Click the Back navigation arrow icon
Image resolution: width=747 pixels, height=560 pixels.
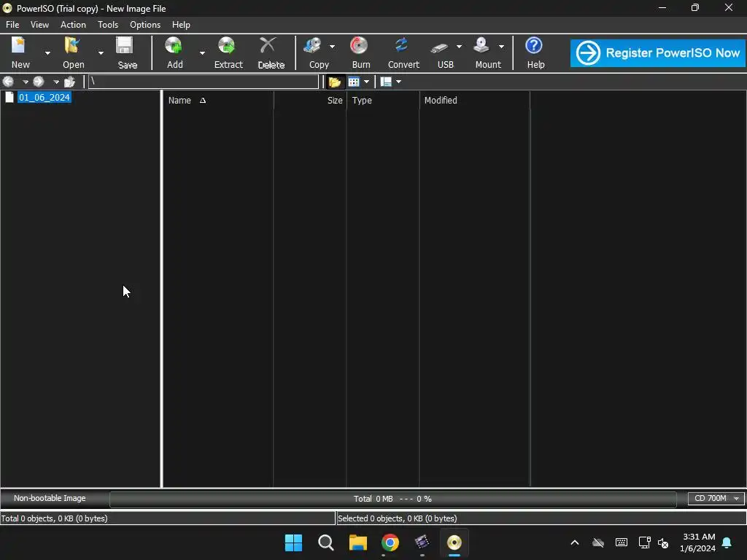[9, 82]
